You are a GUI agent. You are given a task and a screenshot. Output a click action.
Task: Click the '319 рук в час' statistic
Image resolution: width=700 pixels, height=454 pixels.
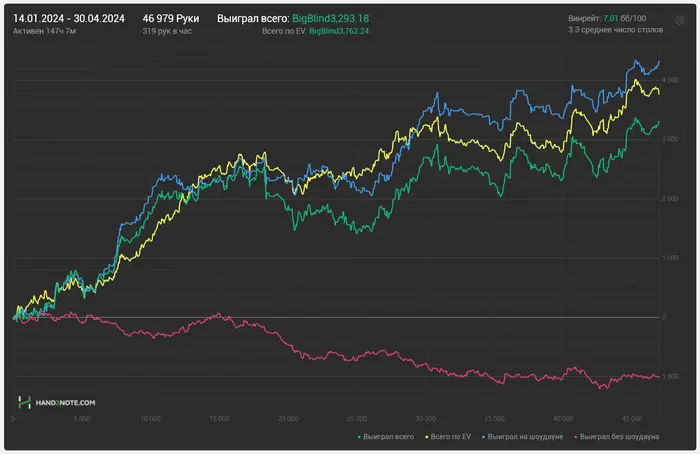[x=166, y=31]
